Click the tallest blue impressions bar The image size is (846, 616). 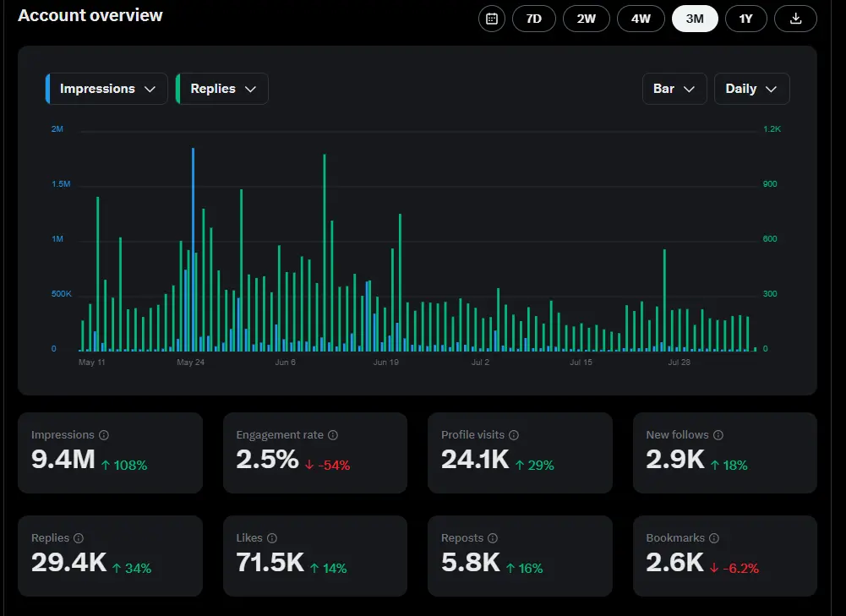[x=194, y=250]
